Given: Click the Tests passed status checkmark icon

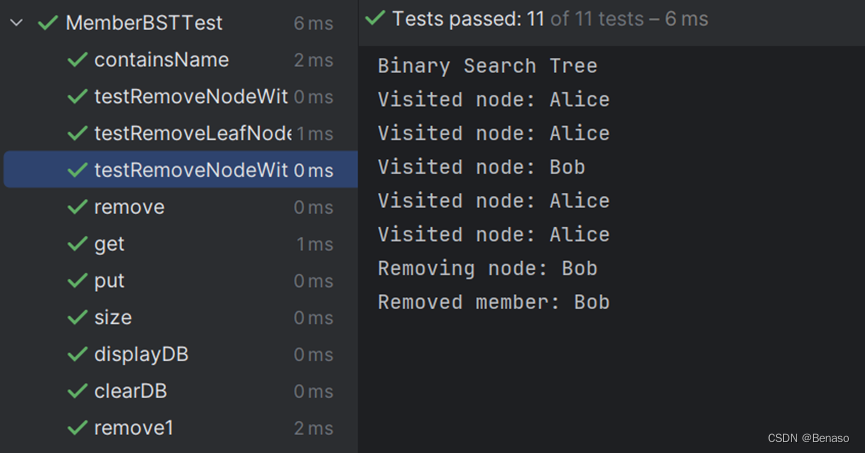Looking at the screenshot, I should tap(375, 18).
